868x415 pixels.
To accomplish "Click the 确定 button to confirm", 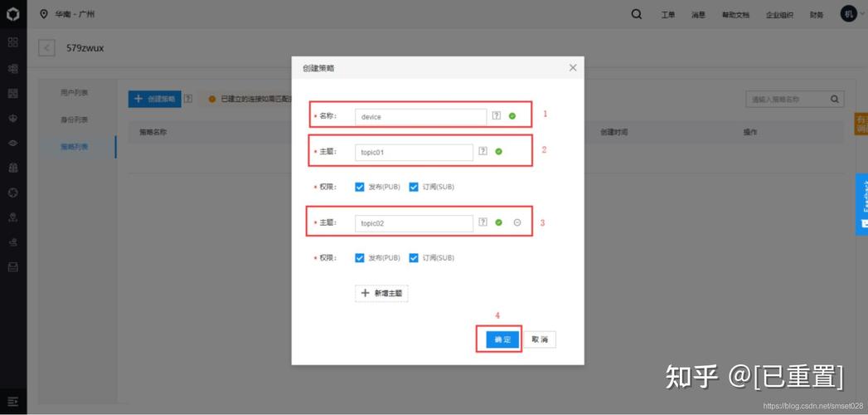I will (502, 339).
